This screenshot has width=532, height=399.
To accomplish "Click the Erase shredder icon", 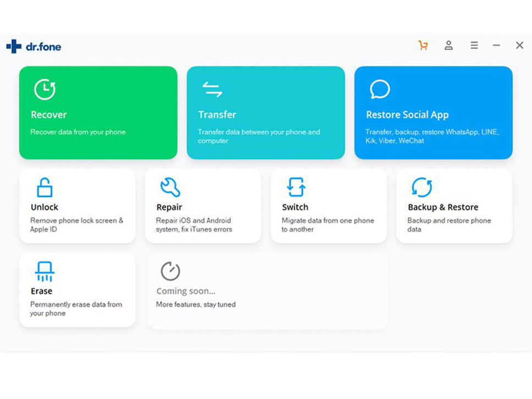I will (45, 271).
